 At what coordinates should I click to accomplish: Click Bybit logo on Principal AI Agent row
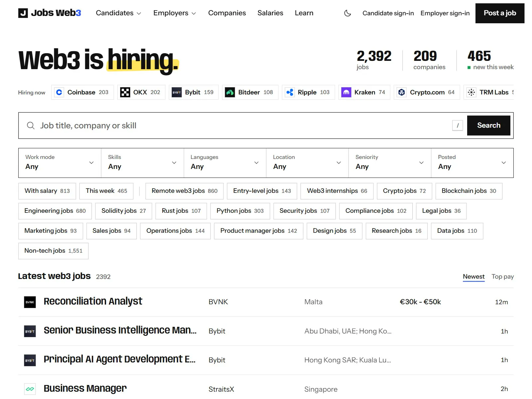point(30,360)
